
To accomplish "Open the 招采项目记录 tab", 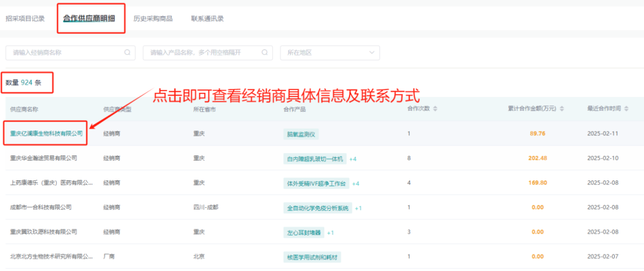I will pyautogui.click(x=25, y=18).
